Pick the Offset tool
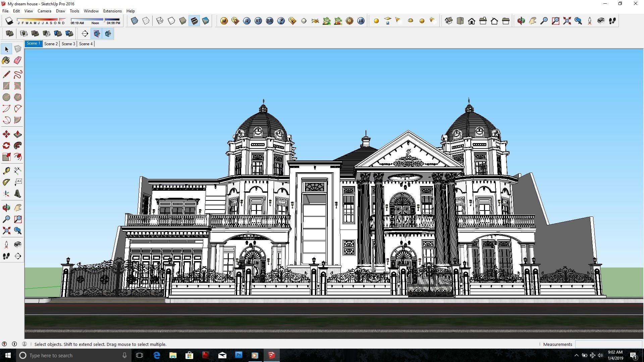644x362 pixels. pyautogui.click(x=18, y=157)
